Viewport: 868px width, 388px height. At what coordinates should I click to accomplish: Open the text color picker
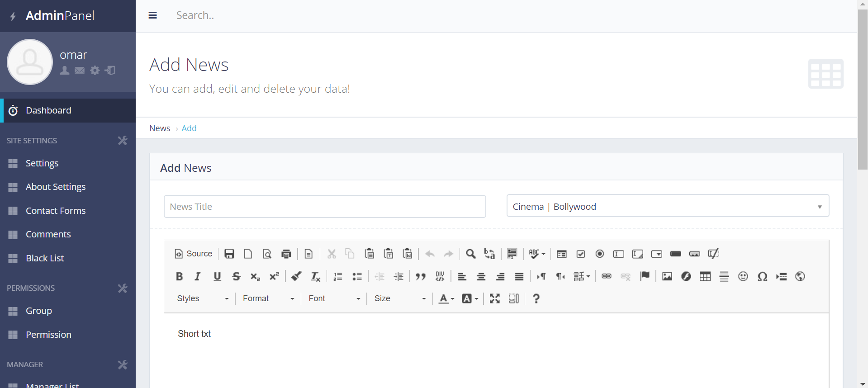446,298
